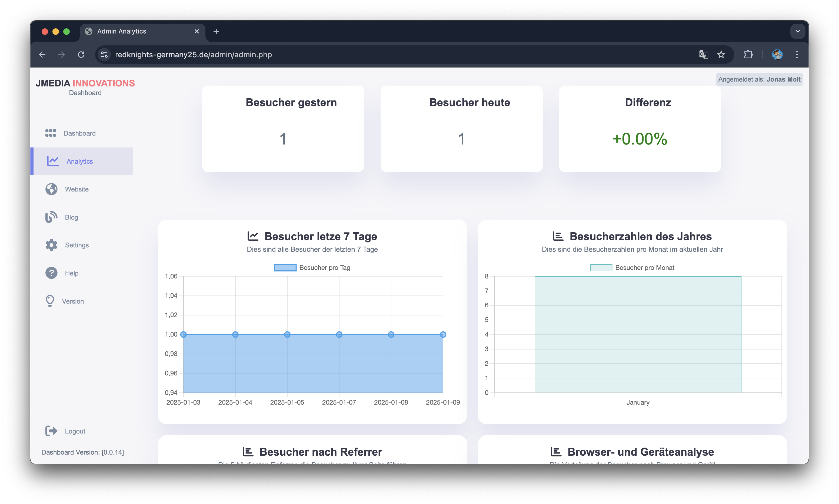Open the Dashboard grid icon in sidebar
This screenshot has width=839, height=504.
51,133
